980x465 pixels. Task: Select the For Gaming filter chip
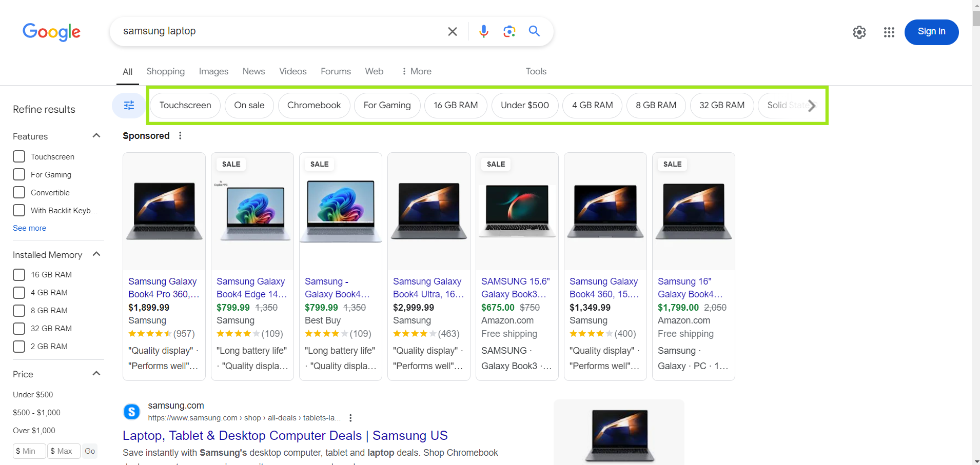tap(387, 105)
